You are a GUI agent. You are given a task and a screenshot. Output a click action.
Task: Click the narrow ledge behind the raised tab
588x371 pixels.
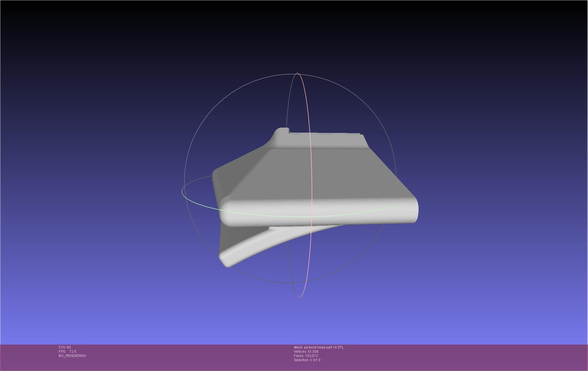pos(326,134)
